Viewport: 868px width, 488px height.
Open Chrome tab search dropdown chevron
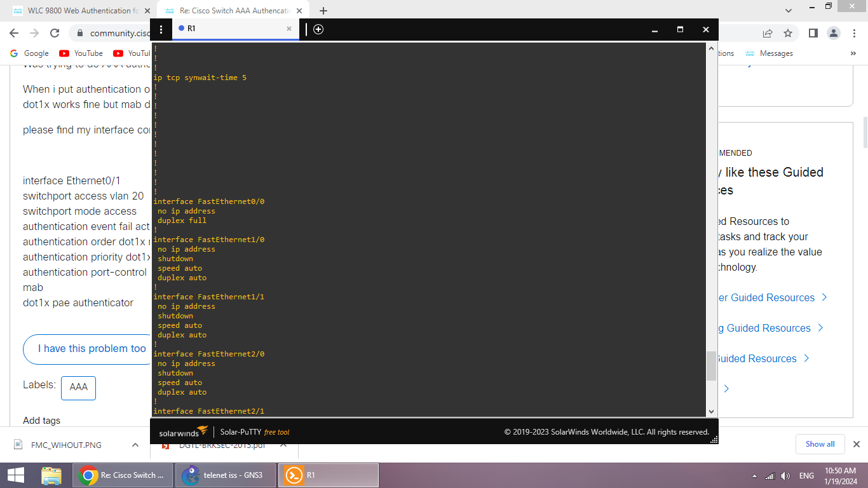[789, 11]
